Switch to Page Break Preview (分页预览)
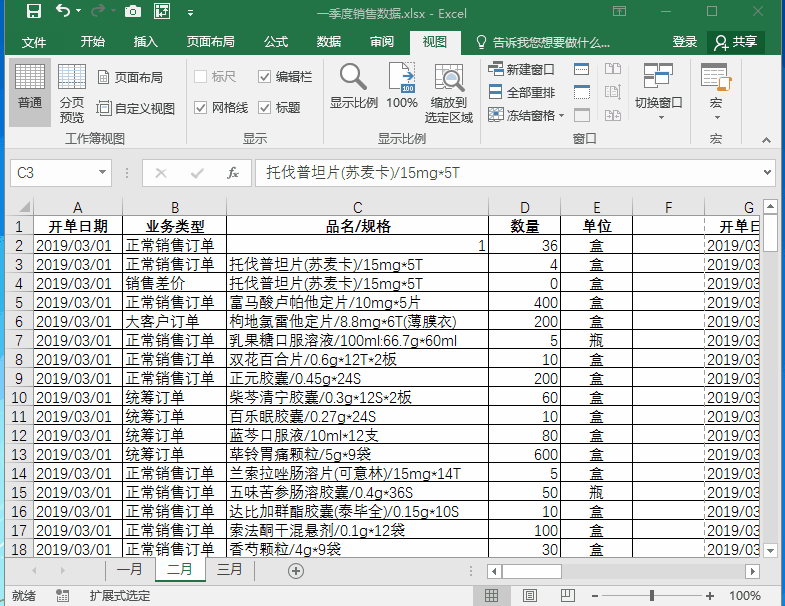 pyautogui.click(x=72, y=92)
